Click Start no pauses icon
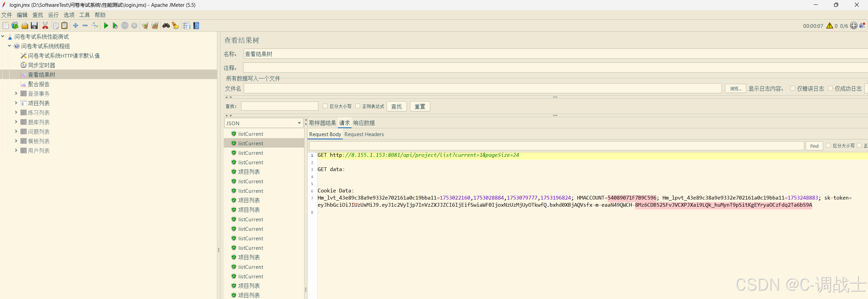Viewport: 868px width, 299px height. tap(115, 26)
